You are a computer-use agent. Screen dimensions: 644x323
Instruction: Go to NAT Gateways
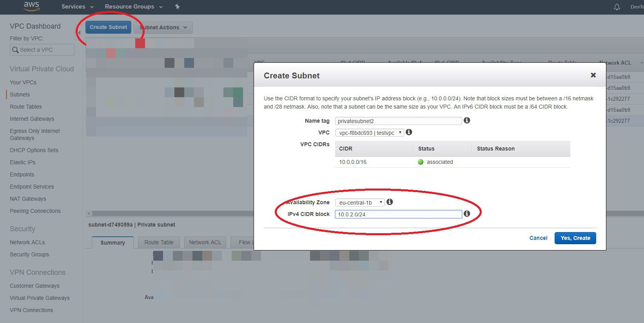28,199
